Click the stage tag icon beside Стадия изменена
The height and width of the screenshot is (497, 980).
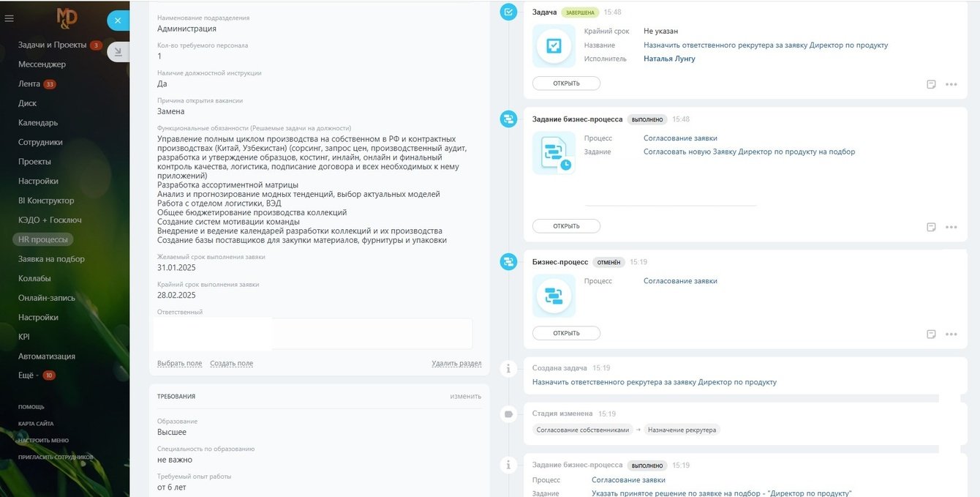tap(508, 414)
